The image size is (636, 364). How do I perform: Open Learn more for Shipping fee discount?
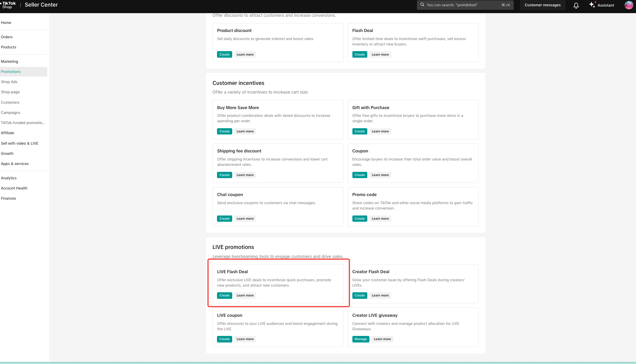pos(245,175)
